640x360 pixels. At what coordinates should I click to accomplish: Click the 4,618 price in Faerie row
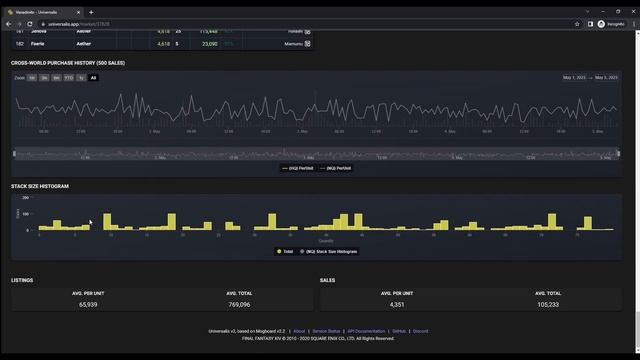163,44
